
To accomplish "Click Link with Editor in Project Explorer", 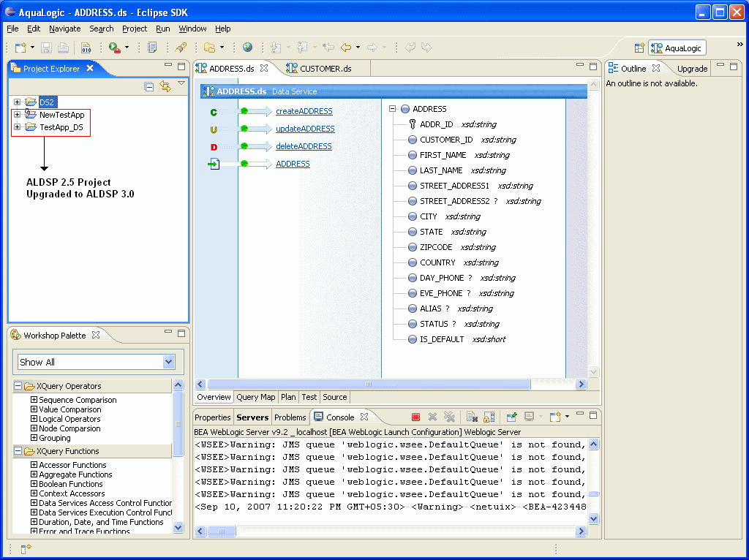I will click(x=165, y=86).
